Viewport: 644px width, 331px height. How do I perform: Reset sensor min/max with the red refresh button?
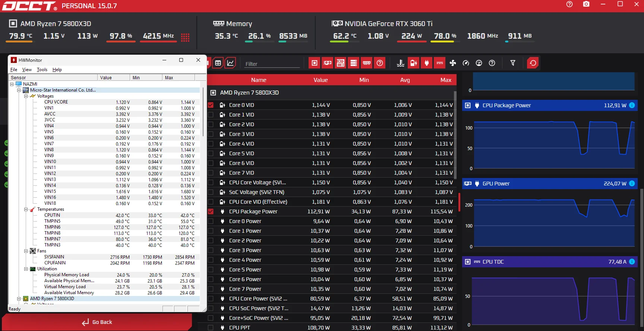click(533, 63)
